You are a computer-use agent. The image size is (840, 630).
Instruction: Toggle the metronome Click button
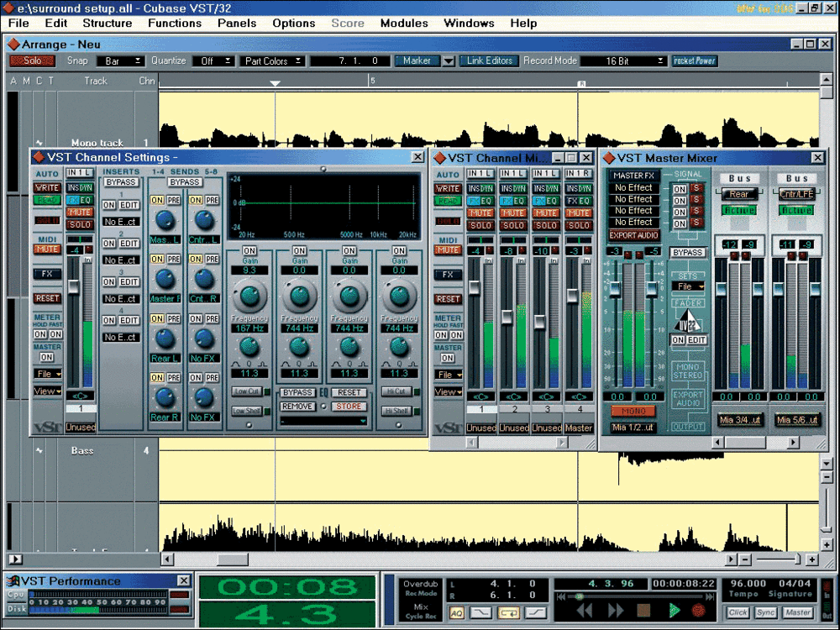[738, 612]
